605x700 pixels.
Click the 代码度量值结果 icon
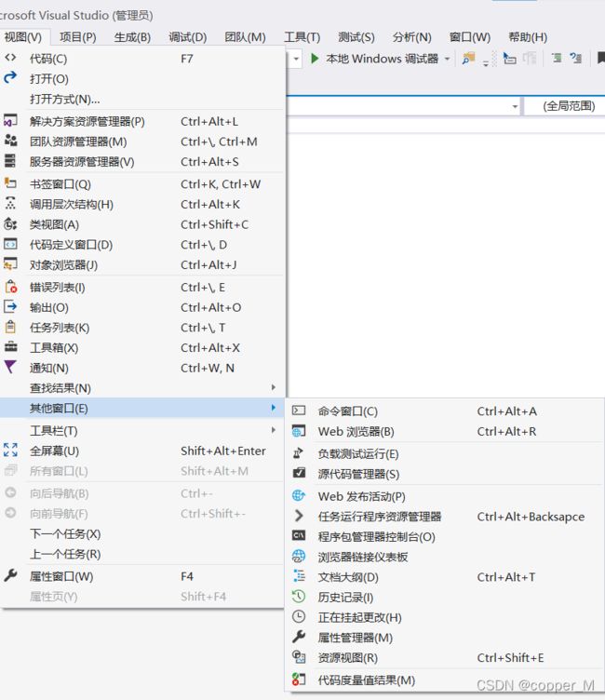click(x=299, y=680)
